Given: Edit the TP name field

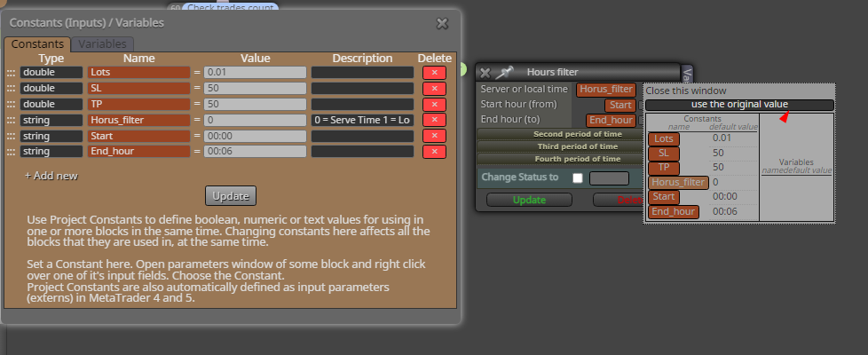Looking at the screenshot, I should click(139, 105).
